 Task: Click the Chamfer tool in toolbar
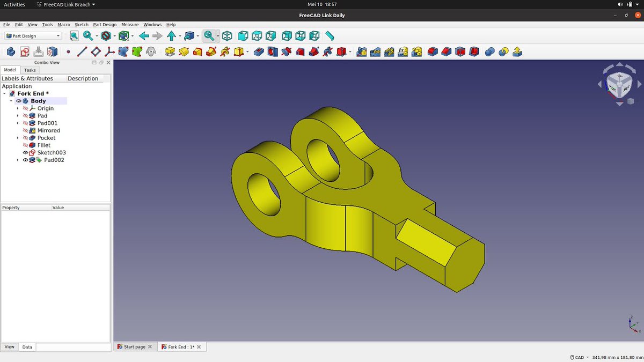(447, 51)
